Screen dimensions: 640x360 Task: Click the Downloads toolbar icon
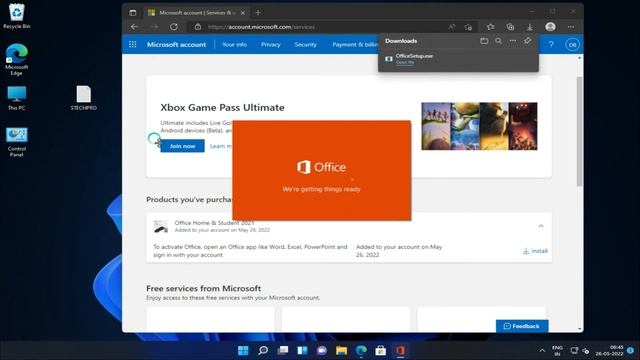[530, 27]
